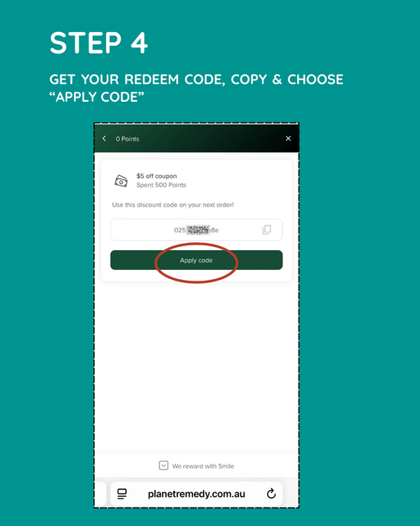Click the STEP 4 heading
Image resolution: width=420 pixels, height=526 pixels.
(x=99, y=43)
